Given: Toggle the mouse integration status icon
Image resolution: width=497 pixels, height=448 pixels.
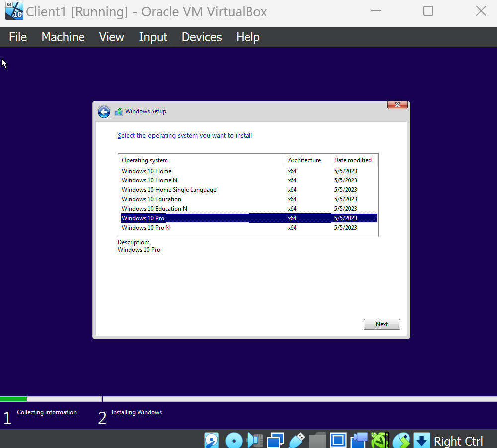Looking at the screenshot, I should (x=401, y=440).
